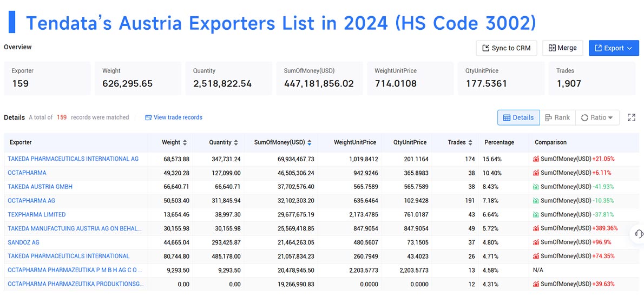Click the Exporter column header
Viewport: 644px width, 296px height.
point(19,142)
